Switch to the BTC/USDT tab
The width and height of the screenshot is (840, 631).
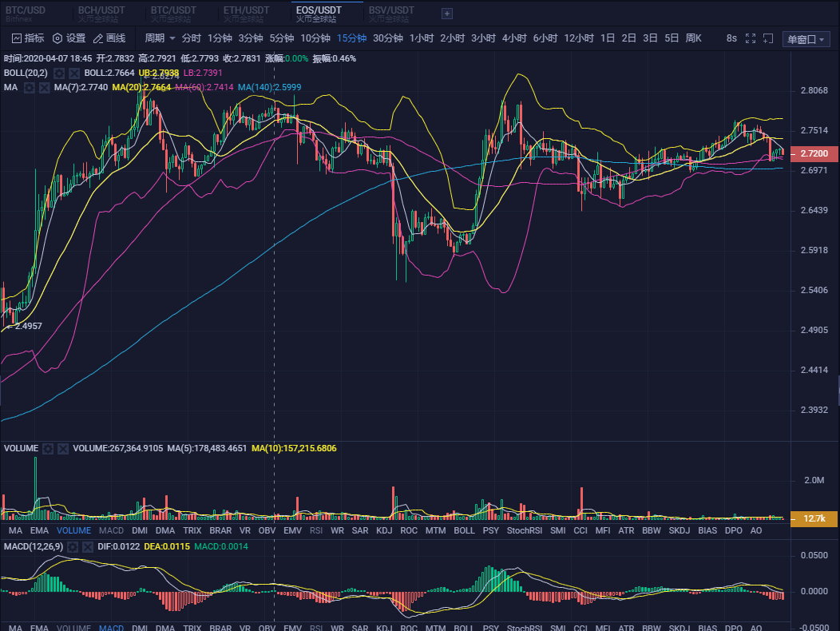click(172, 10)
